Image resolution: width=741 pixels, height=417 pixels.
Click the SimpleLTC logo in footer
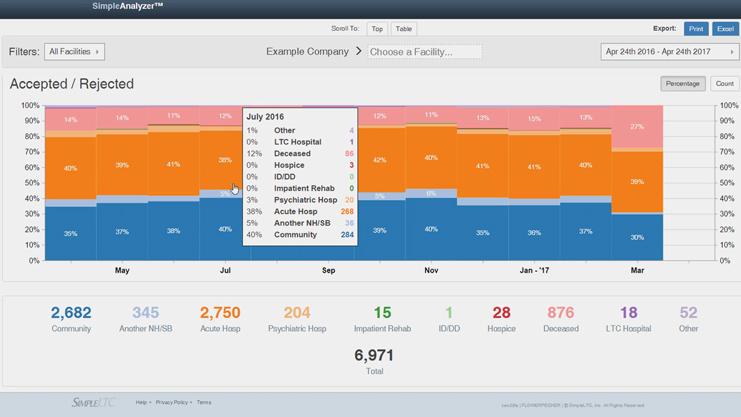point(92,402)
